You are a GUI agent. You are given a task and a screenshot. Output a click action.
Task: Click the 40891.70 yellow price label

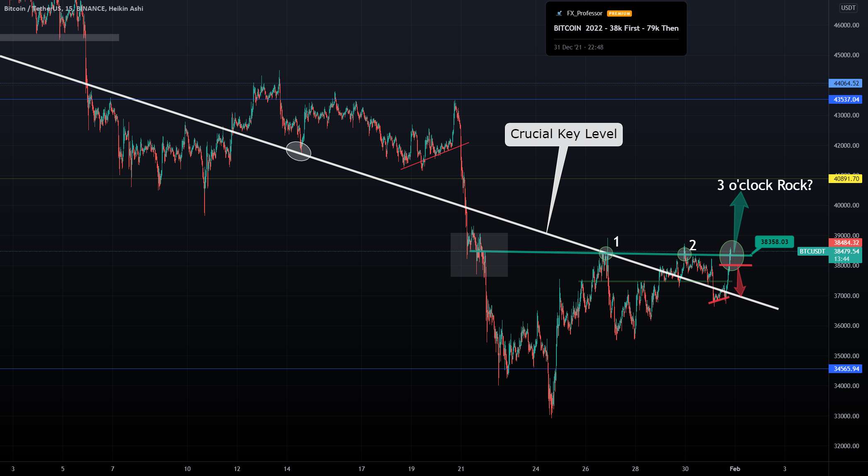845,179
